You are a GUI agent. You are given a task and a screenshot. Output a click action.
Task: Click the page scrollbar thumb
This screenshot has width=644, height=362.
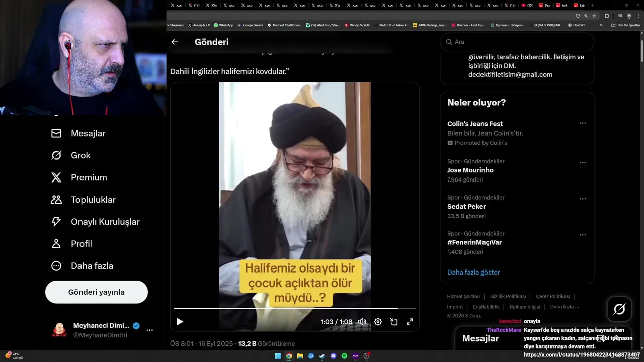(641, 50)
